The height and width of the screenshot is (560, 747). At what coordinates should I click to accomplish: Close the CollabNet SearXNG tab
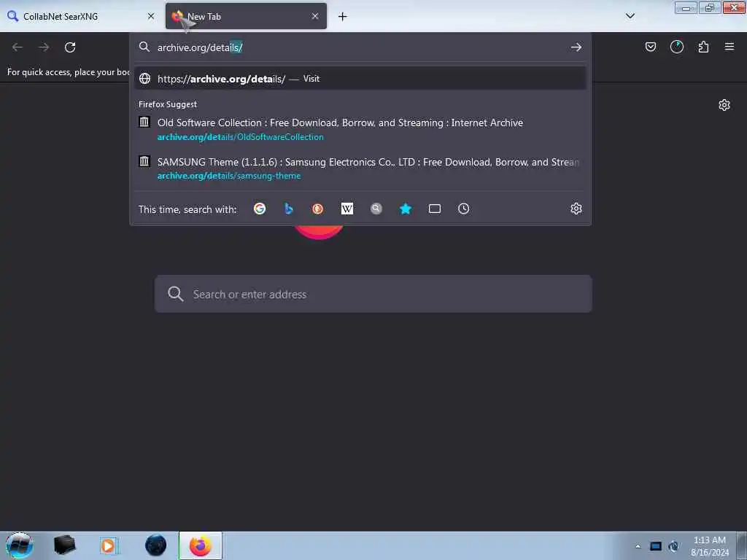coord(151,16)
